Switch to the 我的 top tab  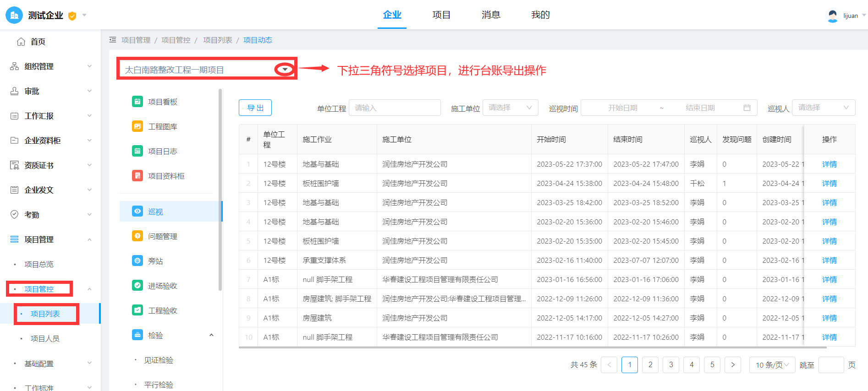[540, 15]
